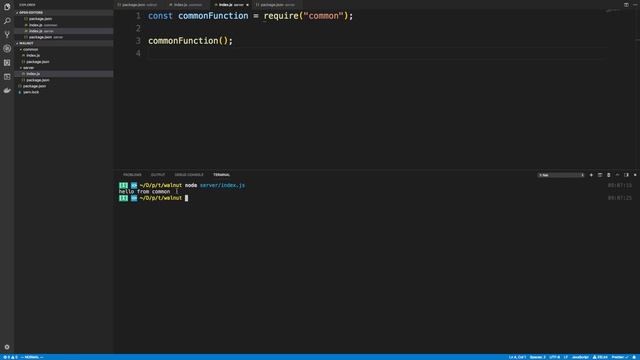640x360 pixels.
Task: Open the Manage gear menu
Action: pos(7,347)
